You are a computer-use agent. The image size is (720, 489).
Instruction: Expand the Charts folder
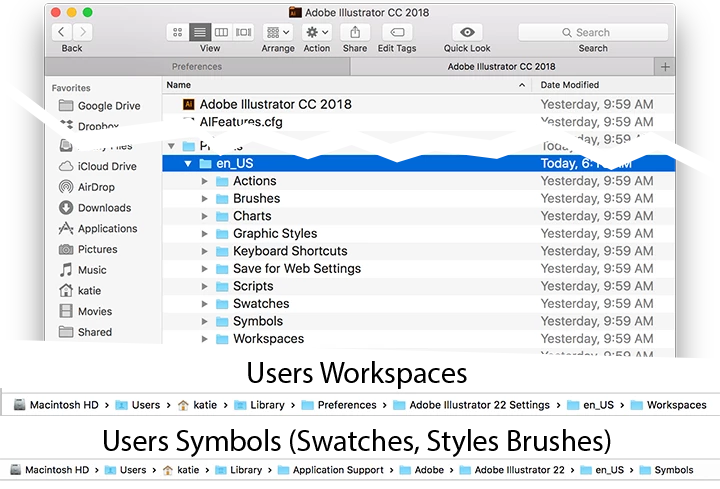204,216
